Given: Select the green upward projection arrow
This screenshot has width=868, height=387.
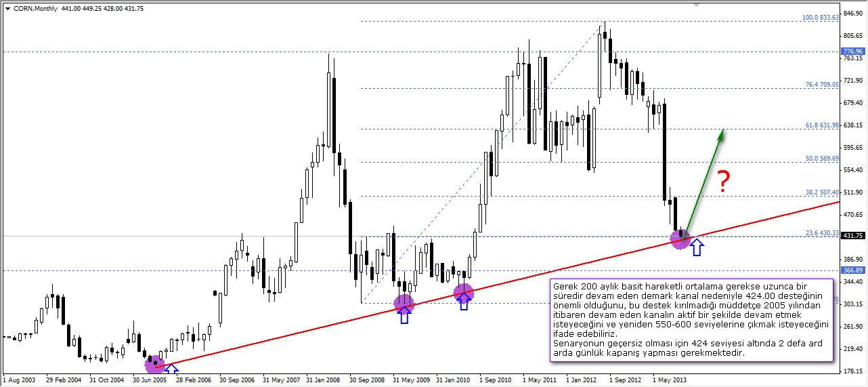Looking at the screenshot, I should point(704,182).
